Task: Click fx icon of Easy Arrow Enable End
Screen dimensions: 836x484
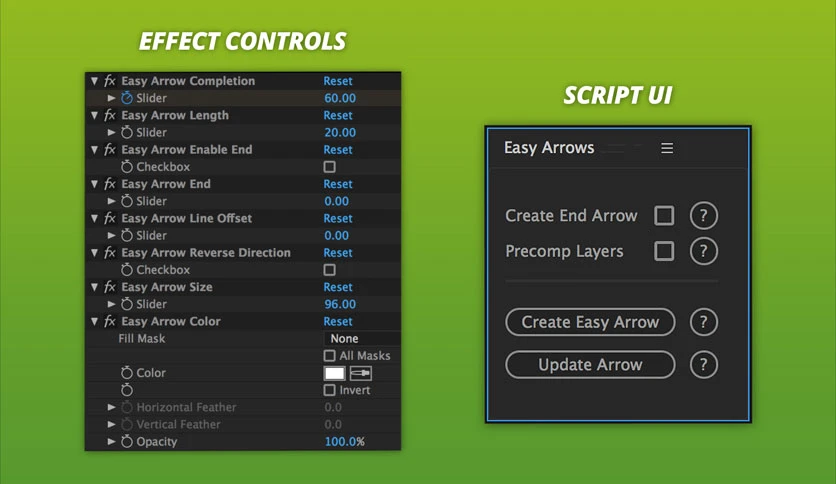Action: (x=110, y=149)
